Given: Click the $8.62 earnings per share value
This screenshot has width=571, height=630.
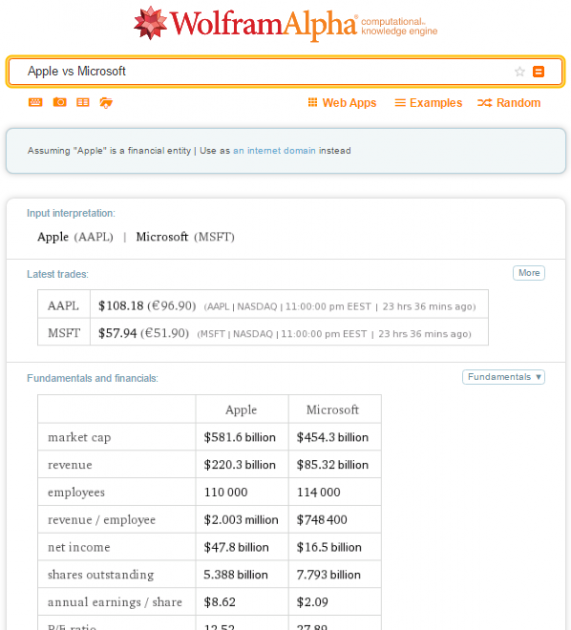Looking at the screenshot, I should pyautogui.click(x=219, y=602).
